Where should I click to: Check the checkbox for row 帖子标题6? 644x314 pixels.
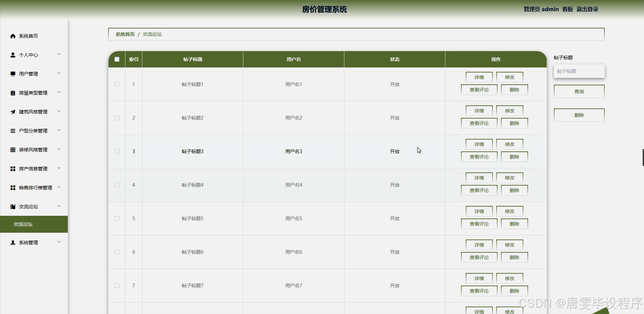coord(117,252)
